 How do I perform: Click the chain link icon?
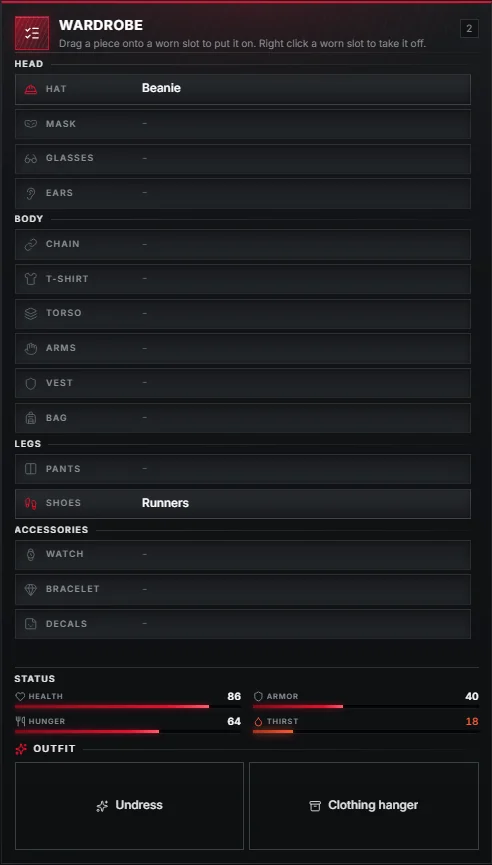click(31, 244)
